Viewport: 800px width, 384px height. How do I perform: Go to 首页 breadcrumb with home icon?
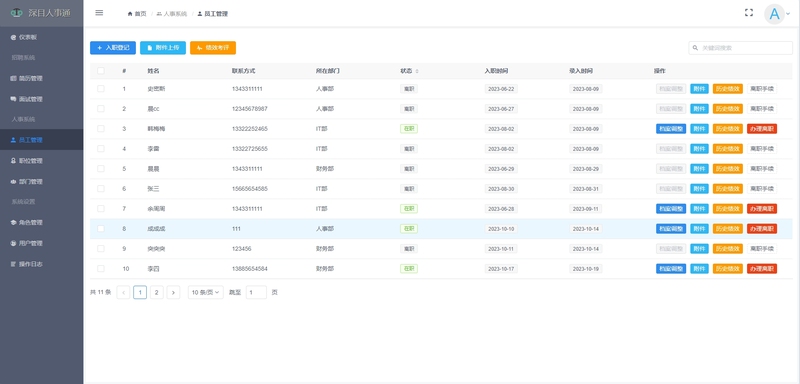(137, 14)
